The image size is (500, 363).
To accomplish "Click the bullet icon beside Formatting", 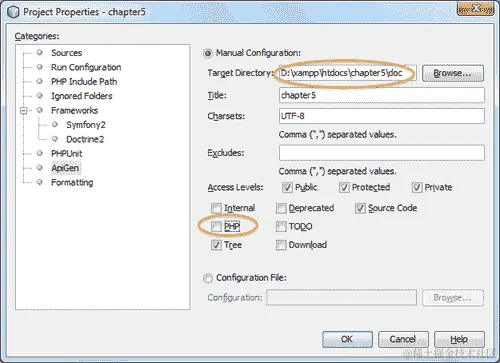I will coord(40,182).
